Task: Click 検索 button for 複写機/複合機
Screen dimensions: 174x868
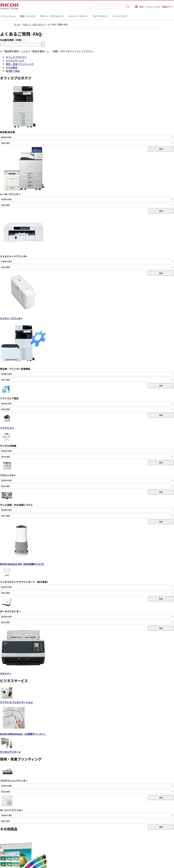Action: pos(161,149)
